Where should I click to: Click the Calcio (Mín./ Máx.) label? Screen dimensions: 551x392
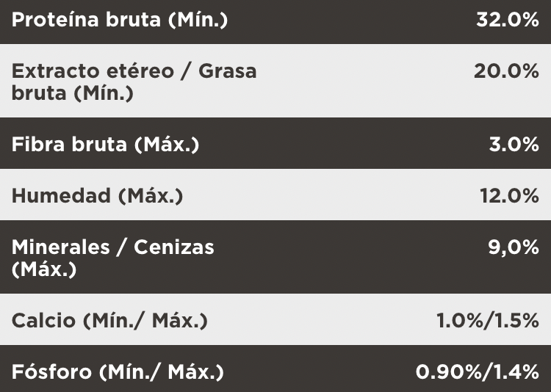click(x=109, y=321)
